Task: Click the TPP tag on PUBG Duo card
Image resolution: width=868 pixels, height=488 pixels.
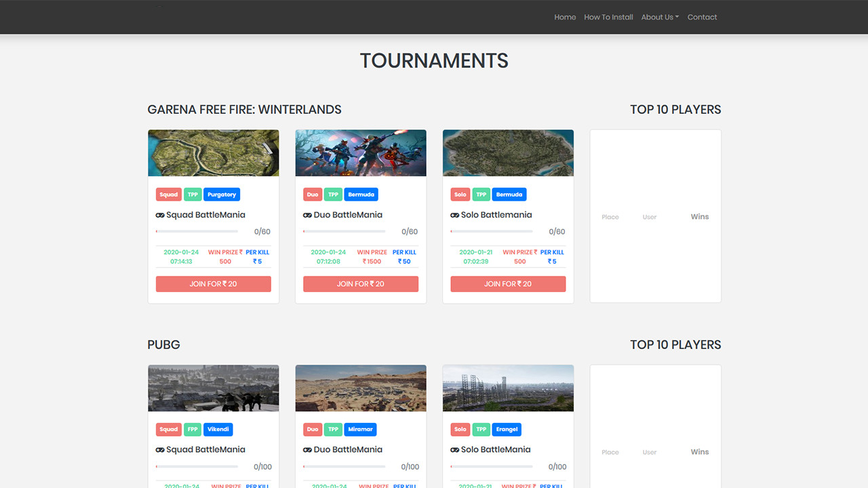Action: [x=333, y=430]
